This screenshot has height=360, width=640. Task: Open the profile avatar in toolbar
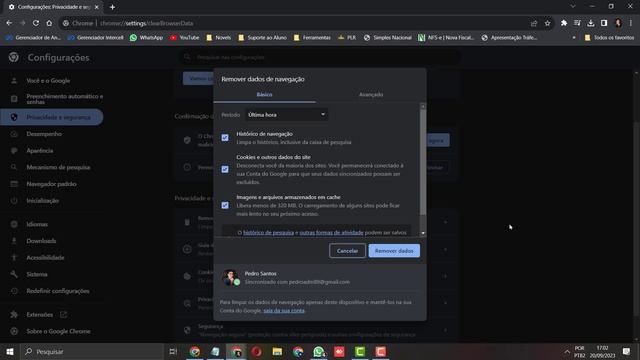coord(618,23)
